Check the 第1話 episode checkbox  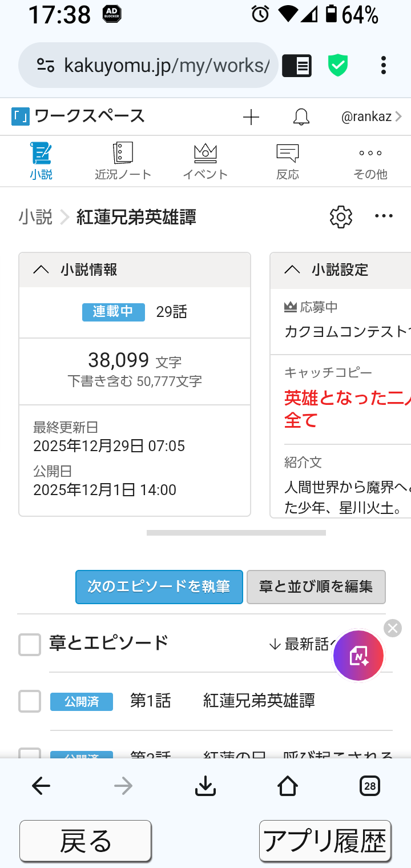[x=30, y=701]
